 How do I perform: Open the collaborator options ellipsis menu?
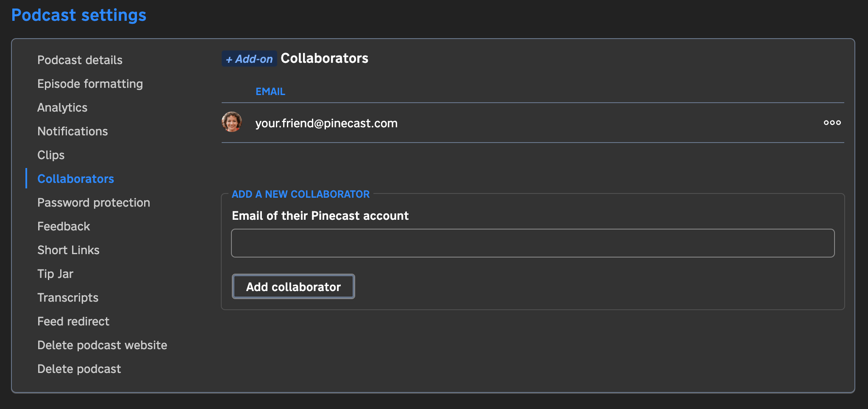point(832,123)
